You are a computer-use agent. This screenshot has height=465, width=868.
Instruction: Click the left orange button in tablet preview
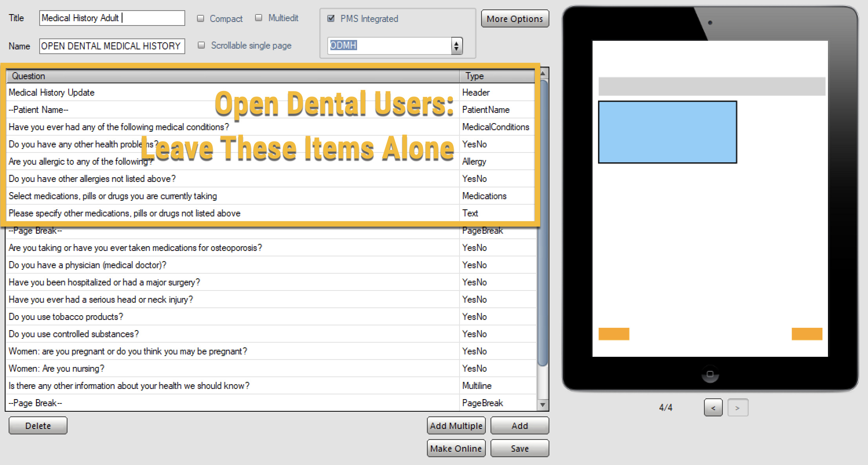pos(614,334)
